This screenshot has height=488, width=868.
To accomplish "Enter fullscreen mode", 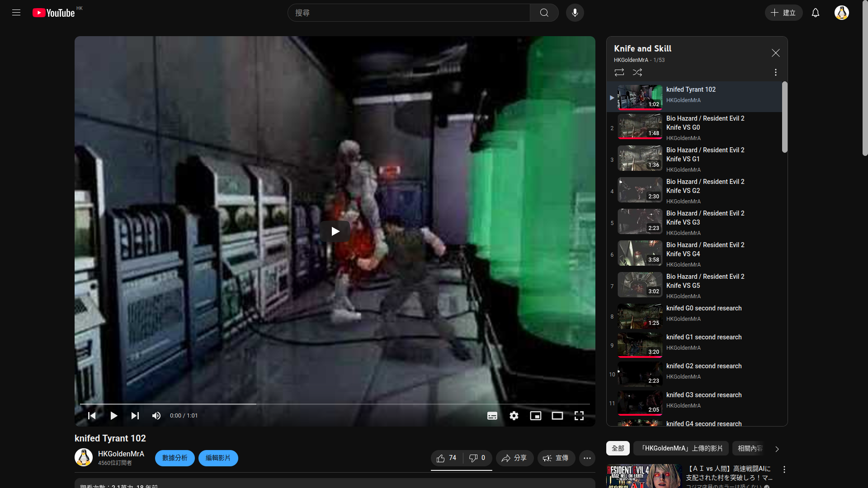I will [579, 416].
